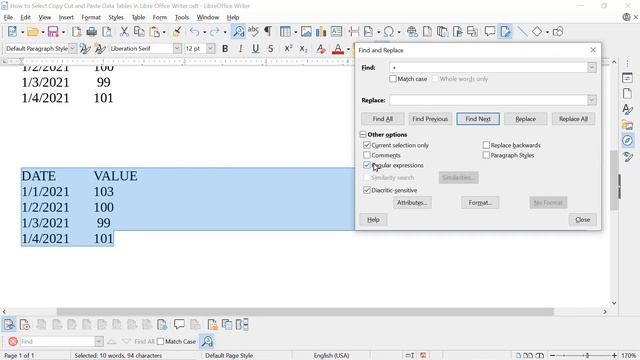Click the Attributes... button

click(412, 202)
